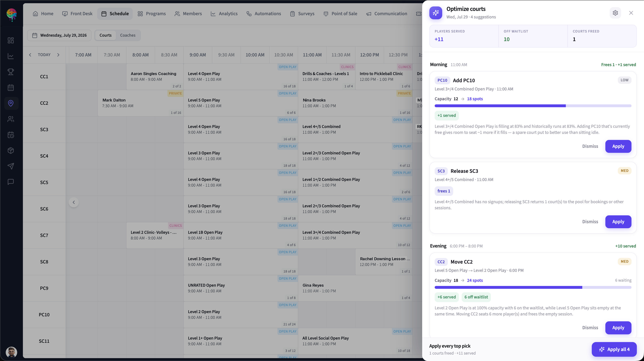This screenshot has height=361, width=644.
Task: Open Rachel Downing Lesson block
Action: [384, 262]
